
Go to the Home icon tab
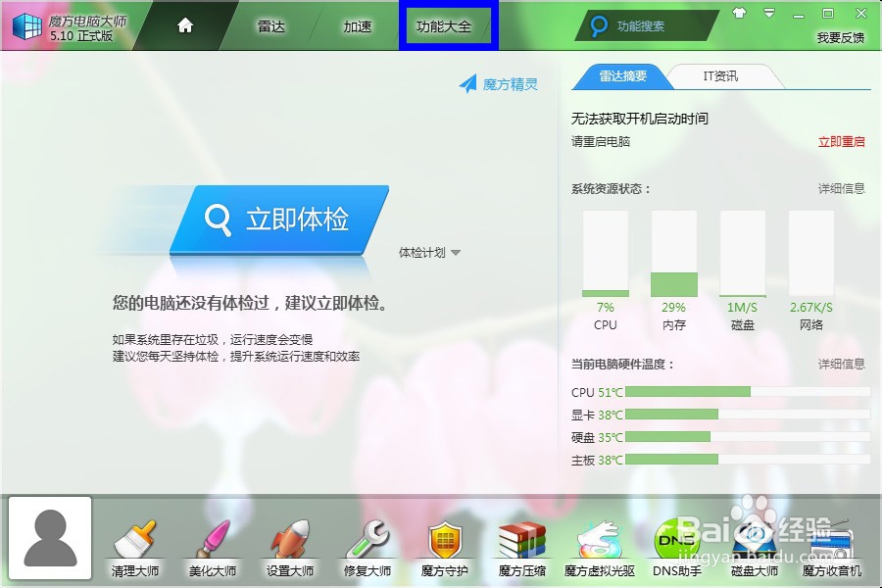185,25
